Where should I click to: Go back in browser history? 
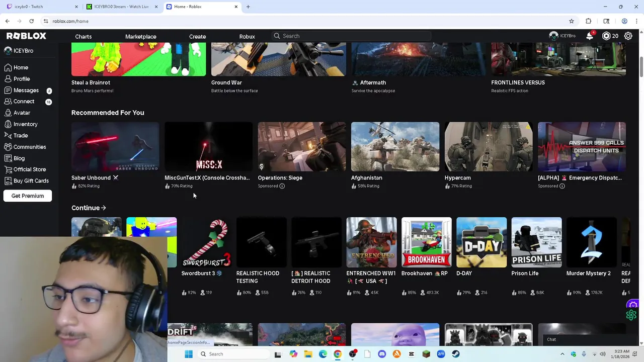coord(7,21)
